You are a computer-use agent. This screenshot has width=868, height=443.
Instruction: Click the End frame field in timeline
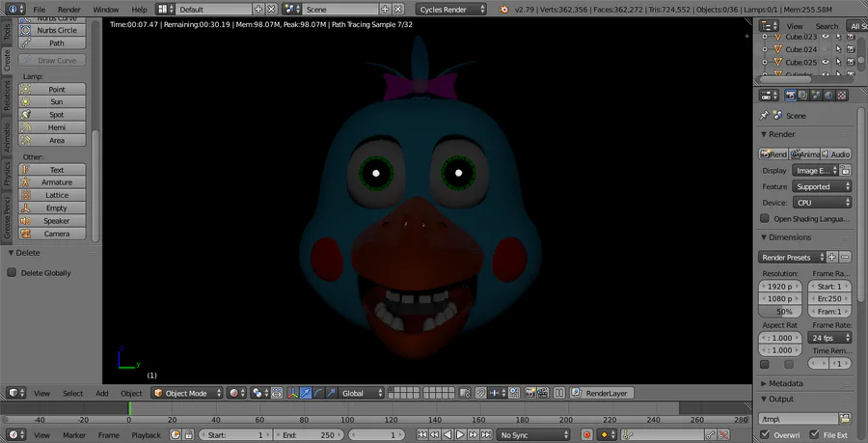(x=307, y=435)
